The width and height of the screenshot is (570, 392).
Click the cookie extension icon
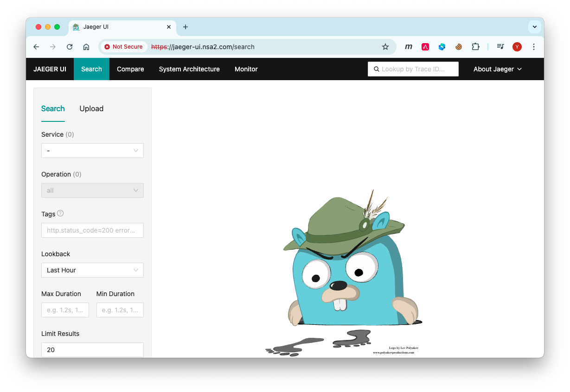point(459,47)
